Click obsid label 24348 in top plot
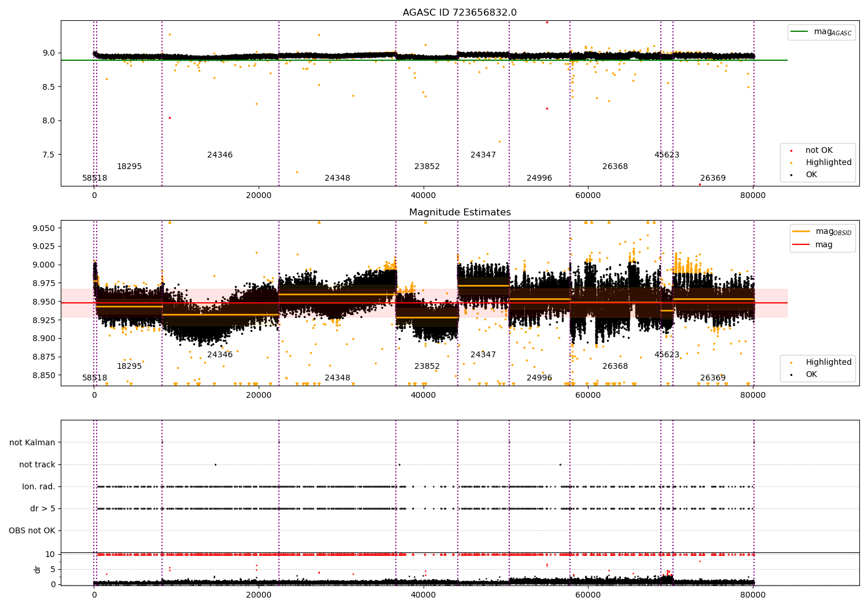The image size is (868, 608). tap(337, 178)
